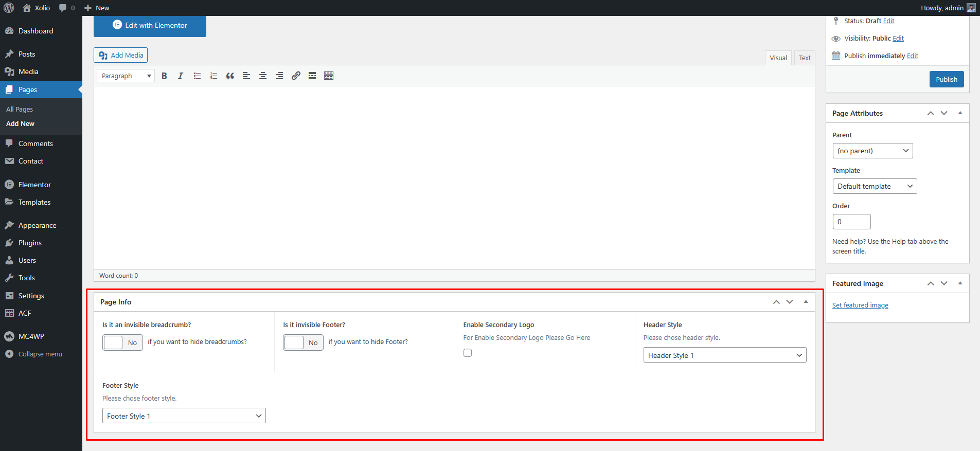The height and width of the screenshot is (451, 980).
Task: Click Edit with Elementor button
Action: pos(150,26)
